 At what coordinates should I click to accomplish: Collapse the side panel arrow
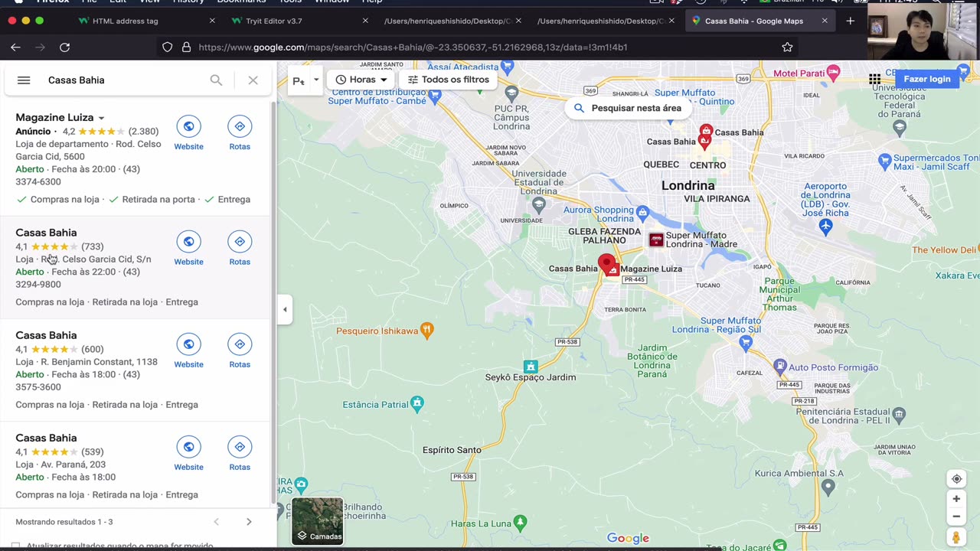[285, 310]
